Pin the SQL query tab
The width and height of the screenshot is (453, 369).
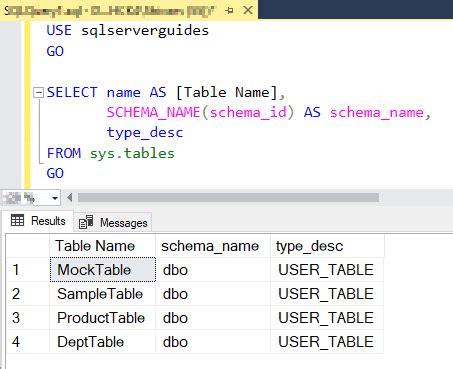[x=229, y=11]
